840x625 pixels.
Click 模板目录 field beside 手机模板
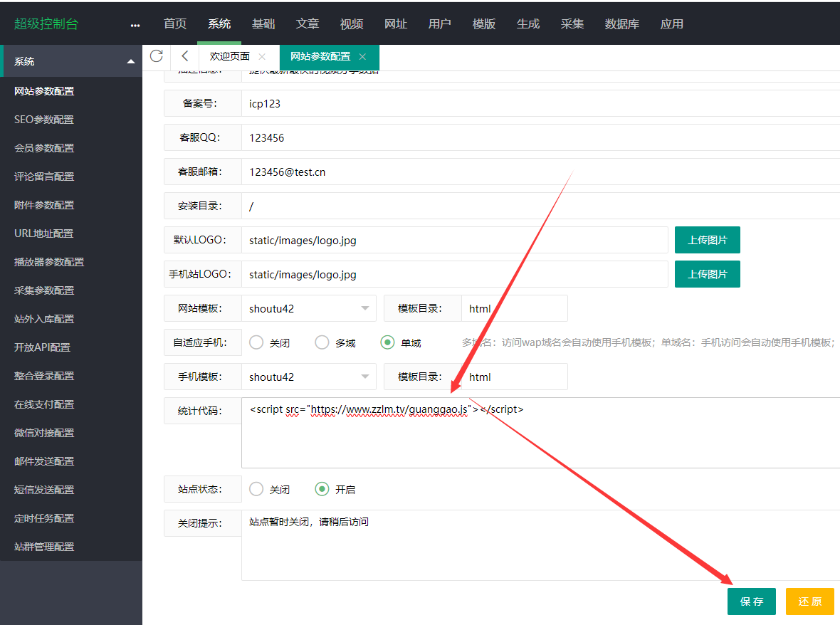(x=514, y=377)
